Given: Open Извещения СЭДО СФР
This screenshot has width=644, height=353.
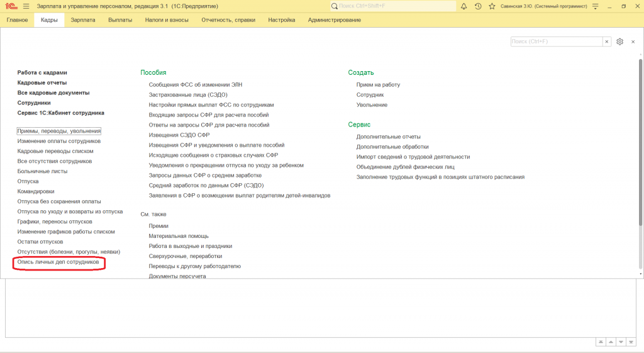Looking at the screenshot, I should point(179,135).
